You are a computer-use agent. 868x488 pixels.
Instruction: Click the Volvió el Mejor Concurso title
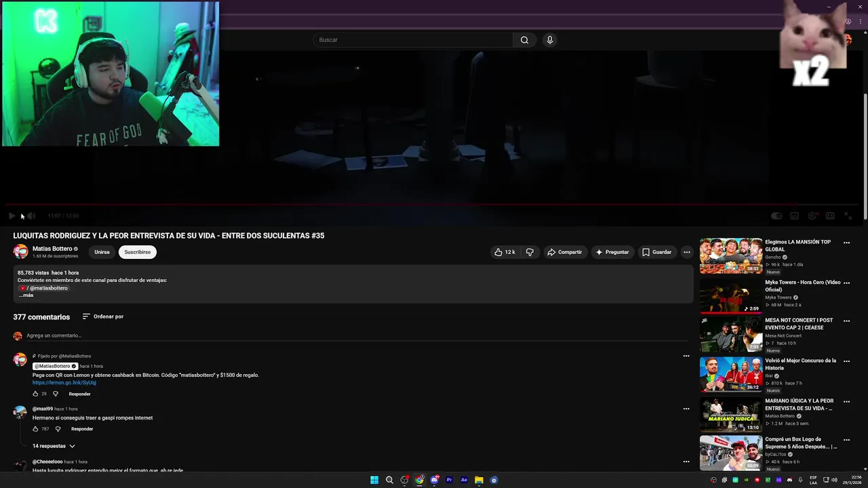click(x=801, y=364)
